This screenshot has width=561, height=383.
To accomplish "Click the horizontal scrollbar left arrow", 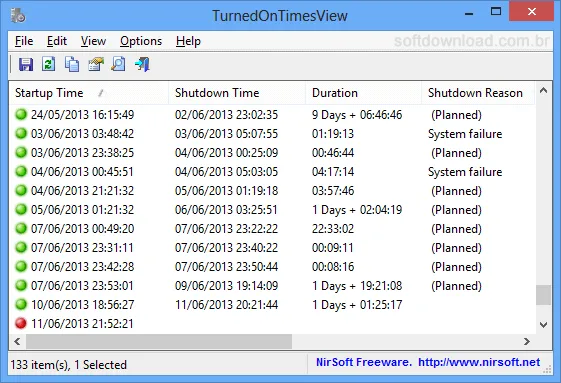I will 17,341.
